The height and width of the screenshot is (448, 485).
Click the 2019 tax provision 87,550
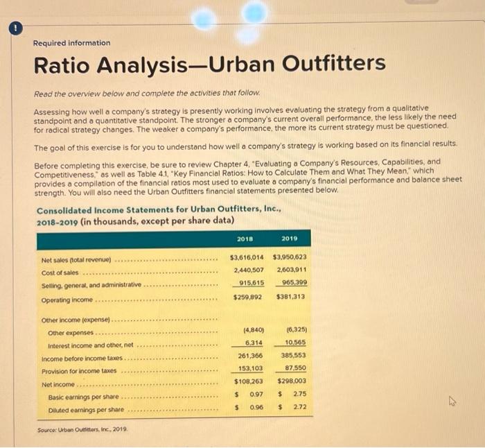pyautogui.click(x=296, y=368)
